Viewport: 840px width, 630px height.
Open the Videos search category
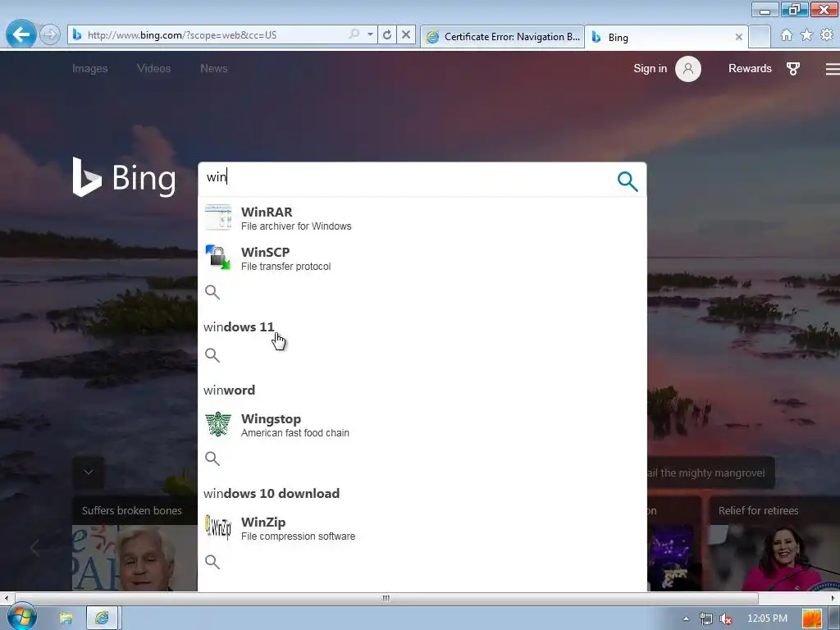pyautogui.click(x=153, y=69)
